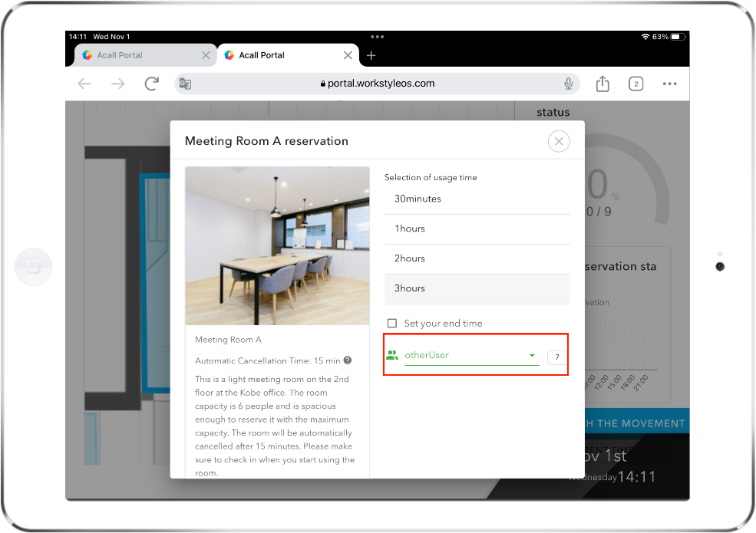Click the translate icon in address bar

click(x=185, y=84)
